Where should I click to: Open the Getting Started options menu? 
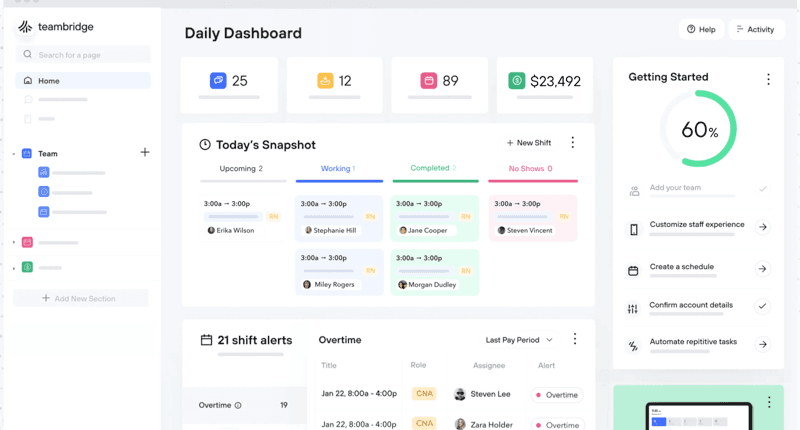(768, 79)
